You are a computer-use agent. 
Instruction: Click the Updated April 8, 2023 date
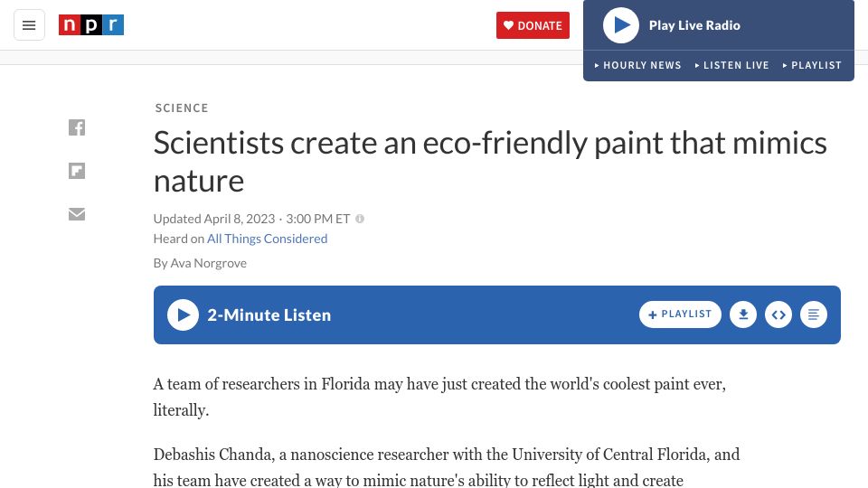click(x=214, y=219)
